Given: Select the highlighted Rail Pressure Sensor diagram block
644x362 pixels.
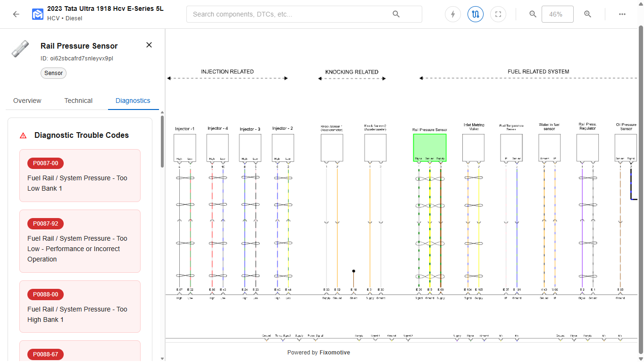Looking at the screenshot, I should point(429,147).
